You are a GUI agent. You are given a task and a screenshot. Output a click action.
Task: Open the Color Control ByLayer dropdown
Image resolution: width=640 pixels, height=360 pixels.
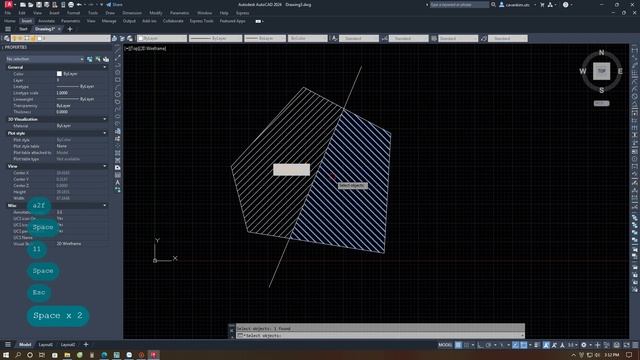click(x=162, y=38)
